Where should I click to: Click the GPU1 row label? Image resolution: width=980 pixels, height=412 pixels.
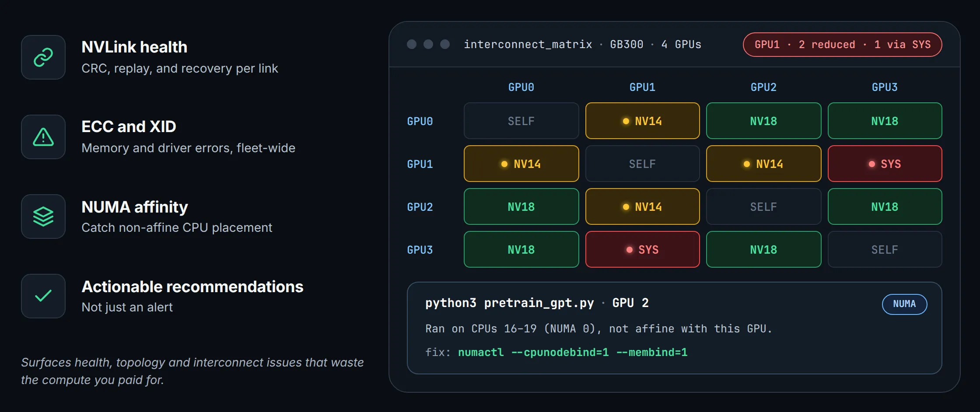[420, 164]
